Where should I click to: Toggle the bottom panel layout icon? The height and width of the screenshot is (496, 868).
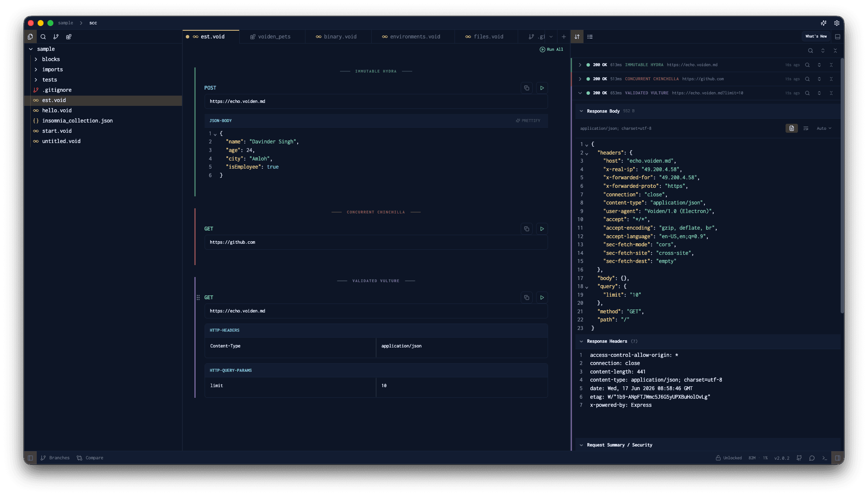(x=838, y=37)
